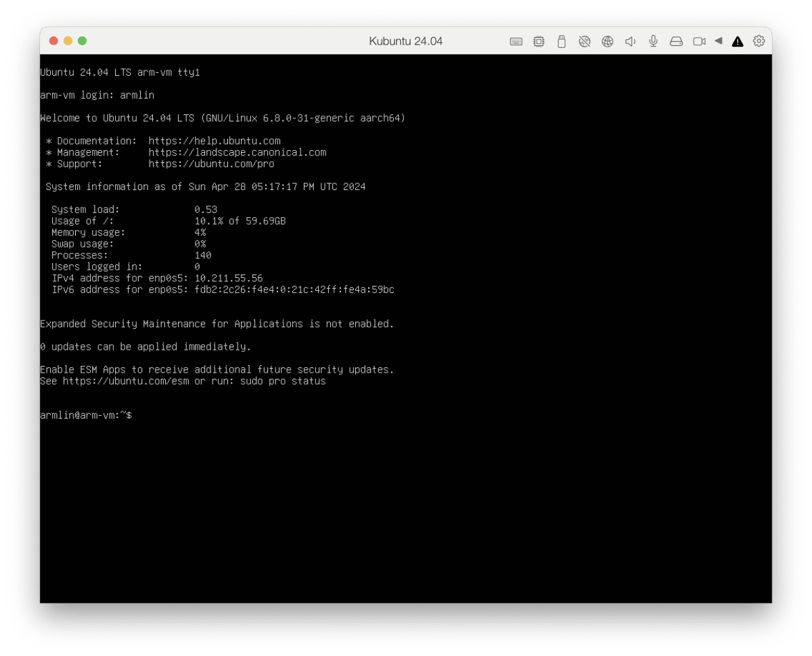Click the 'Welcome to Ubuntu 24.04 LTS' line
812x656 pixels.
pos(223,118)
